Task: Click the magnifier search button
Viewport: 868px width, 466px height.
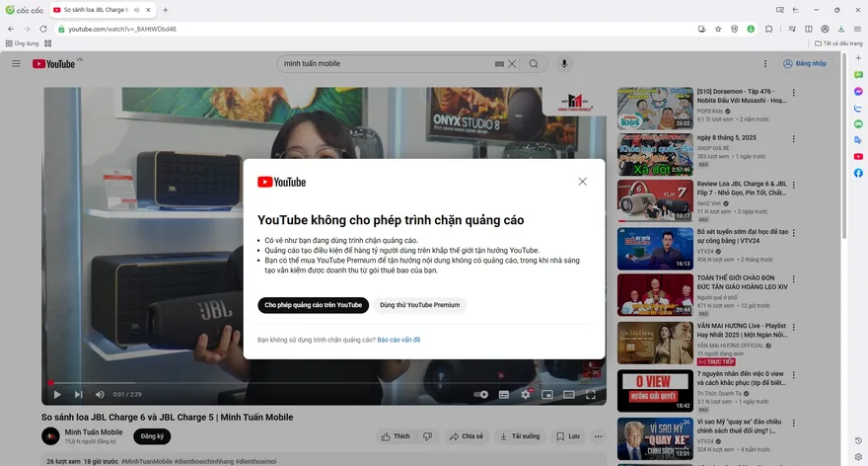Action: (534, 64)
